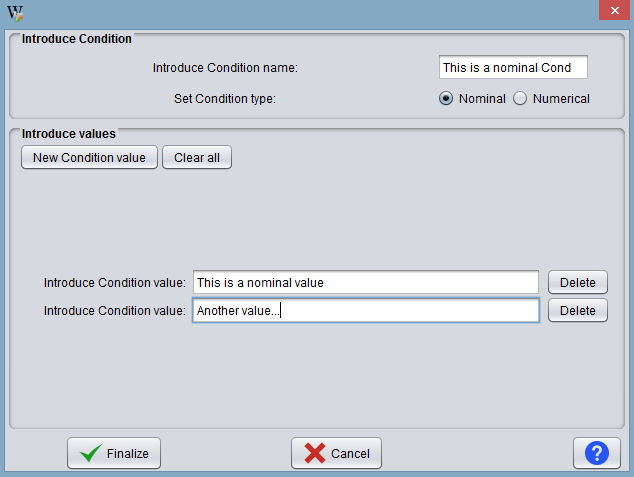Click the Cancel button label
Viewport: 634px width, 477px height.
[x=350, y=454]
